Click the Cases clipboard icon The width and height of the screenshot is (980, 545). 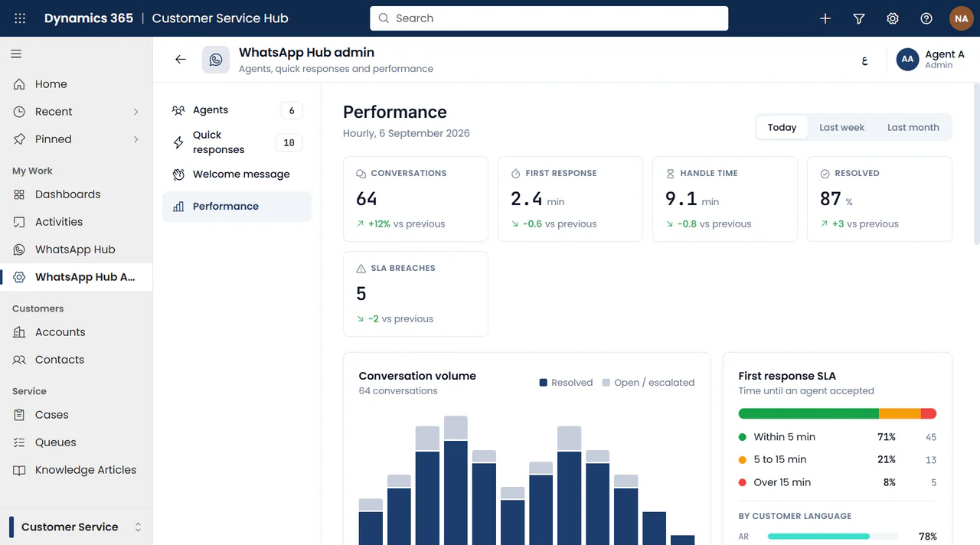(x=20, y=415)
